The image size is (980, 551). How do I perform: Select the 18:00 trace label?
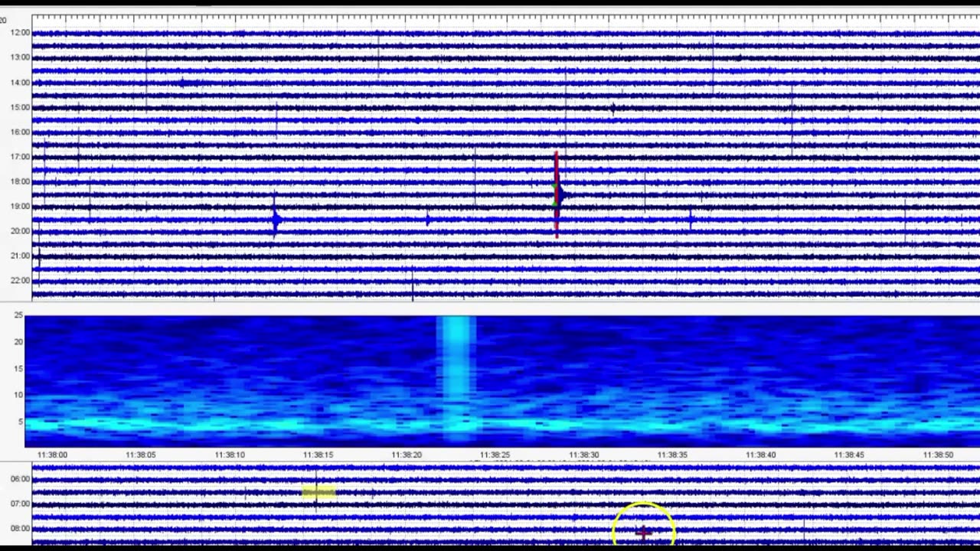(21, 181)
